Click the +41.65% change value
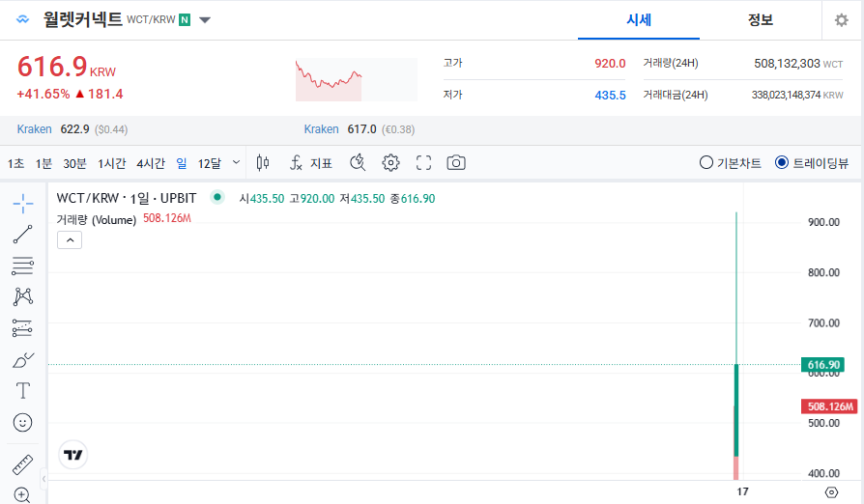Image resolution: width=864 pixels, height=504 pixels. pos(43,94)
